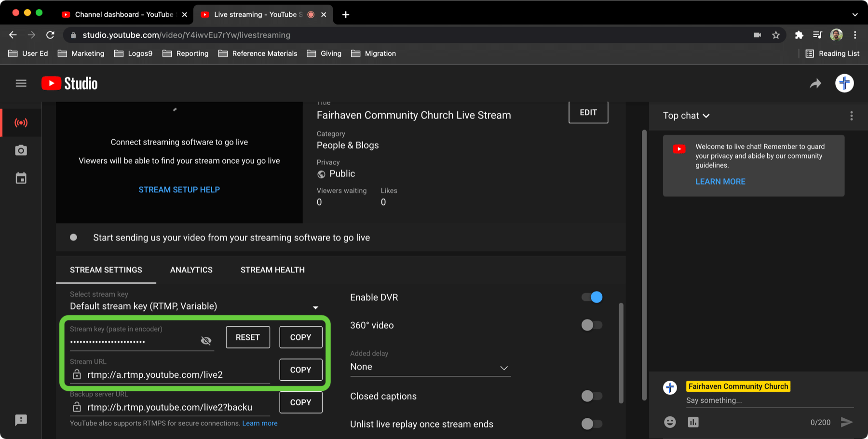The image size is (868, 439).
Task: Open the Chrome extensions puzzle icon
Action: [799, 35]
